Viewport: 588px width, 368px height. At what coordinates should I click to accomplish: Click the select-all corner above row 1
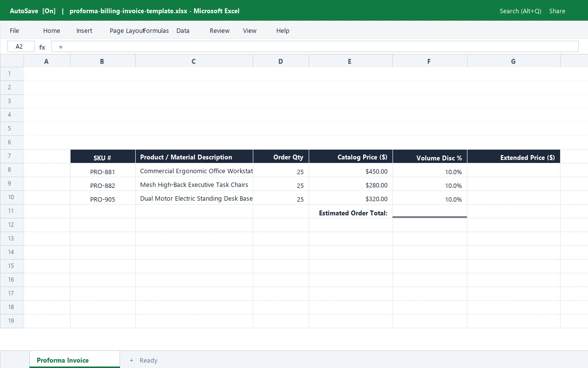click(12, 61)
